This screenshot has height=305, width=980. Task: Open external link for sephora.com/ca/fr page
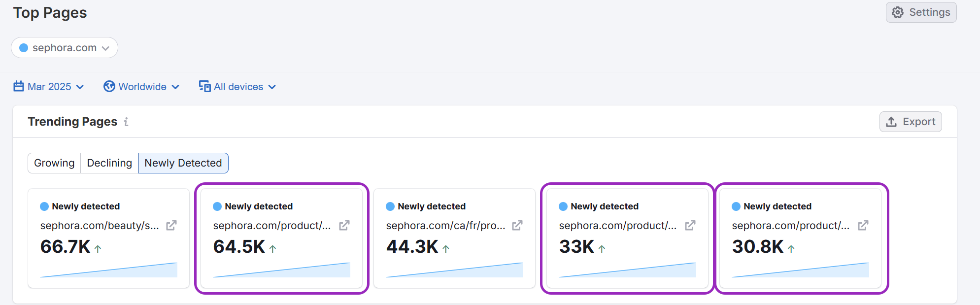[517, 226]
